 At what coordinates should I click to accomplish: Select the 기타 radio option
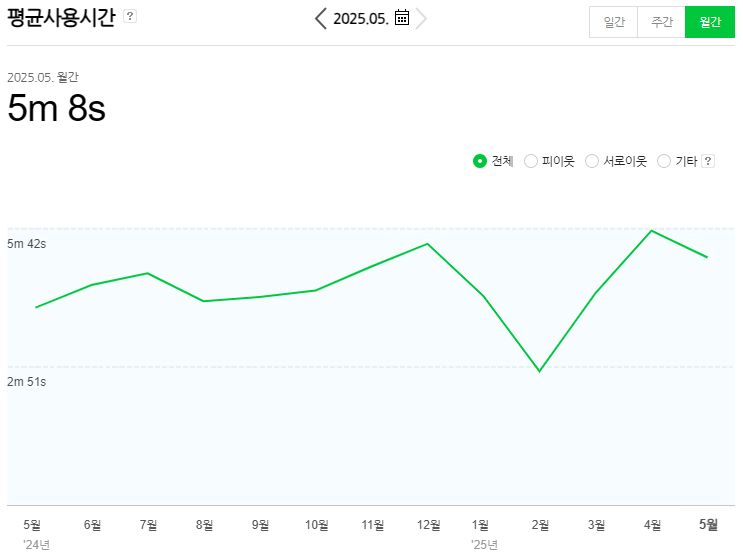pyautogui.click(x=664, y=161)
